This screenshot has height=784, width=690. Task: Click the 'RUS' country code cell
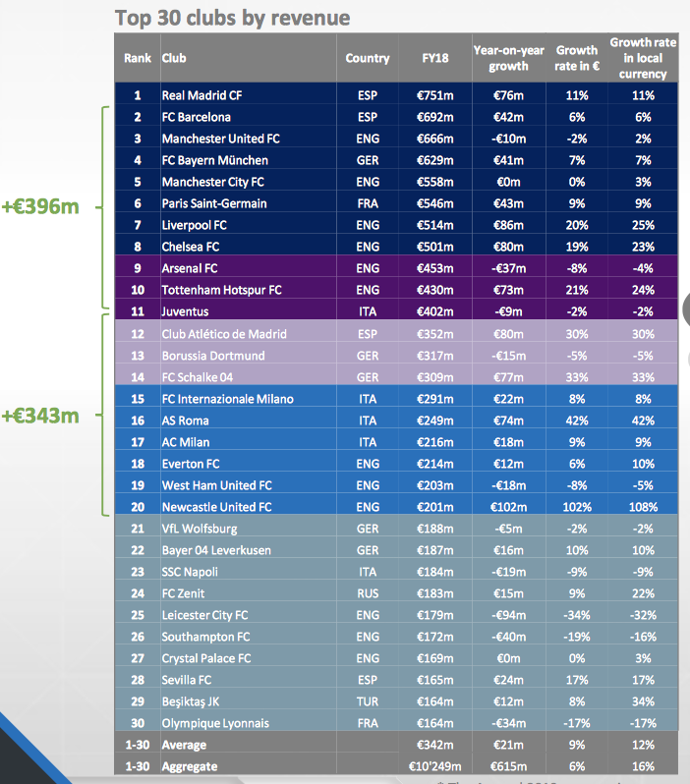point(368,593)
